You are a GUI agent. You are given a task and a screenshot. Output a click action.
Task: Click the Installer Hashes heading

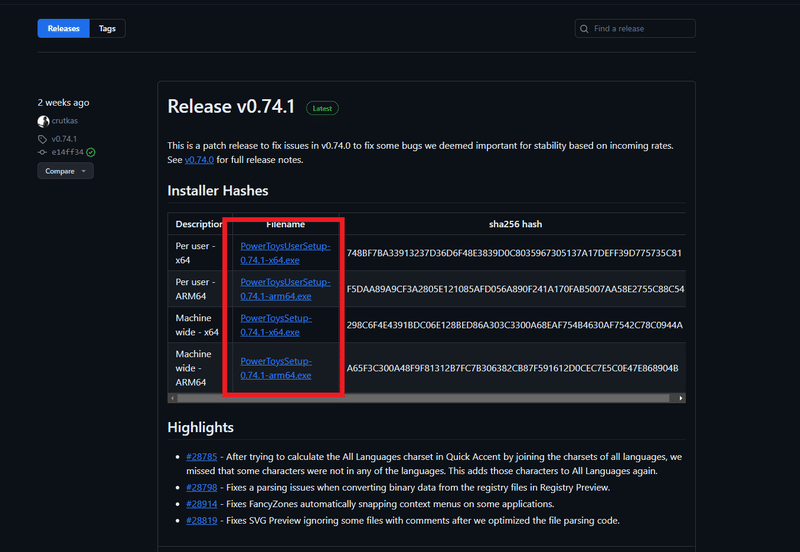218,190
